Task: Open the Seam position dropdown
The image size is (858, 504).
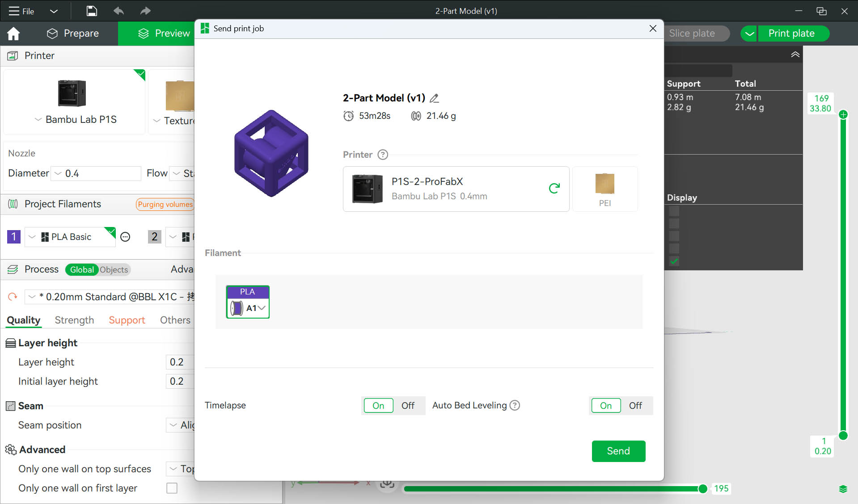Action: (x=180, y=425)
